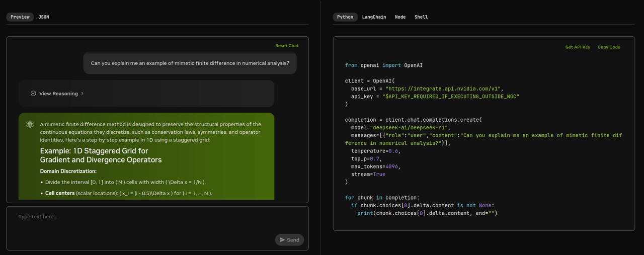Click the 'client = OpenAI(' code line

[x=370, y=81]
